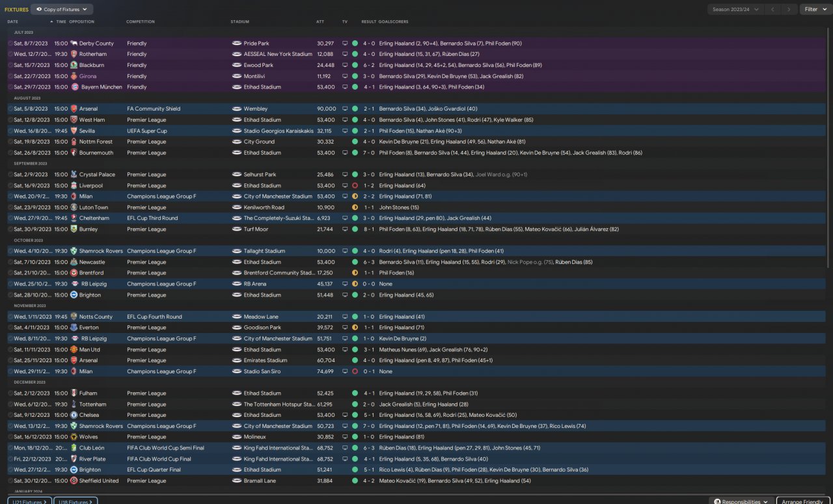Image resolution: width=833 pixels, height=504 pixels.
Task: Go to the U18 Fixtures page
Action: click(75, 501)
